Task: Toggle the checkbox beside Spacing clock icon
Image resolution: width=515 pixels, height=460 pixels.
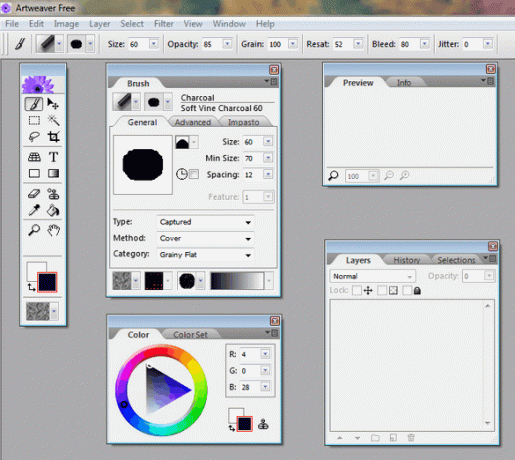Action: click(194, 174)
